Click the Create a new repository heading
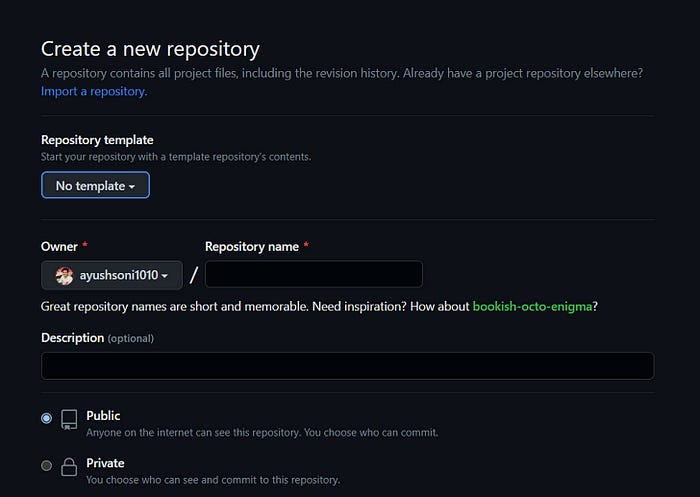Screen dimensions: 700x497 [x=150, y=48]
